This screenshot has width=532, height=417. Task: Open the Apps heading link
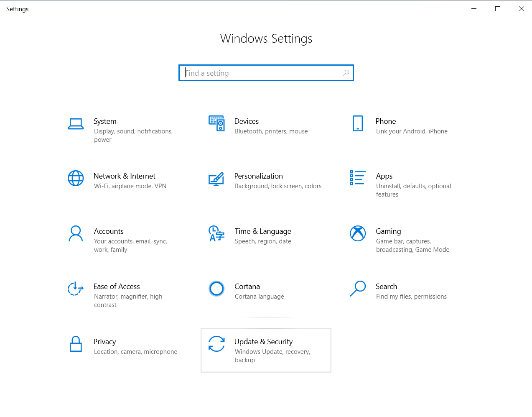tap(384, 176)
